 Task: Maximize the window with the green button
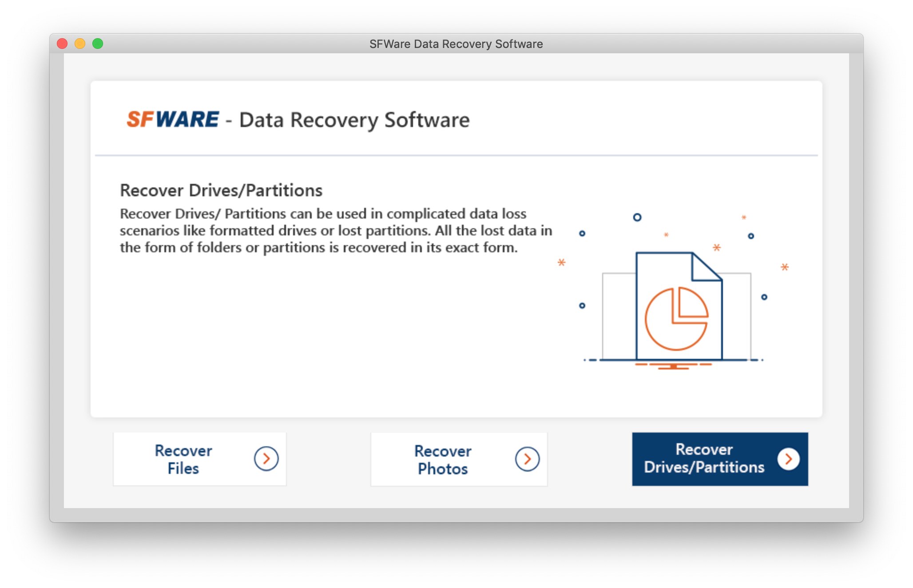point(98,44)
